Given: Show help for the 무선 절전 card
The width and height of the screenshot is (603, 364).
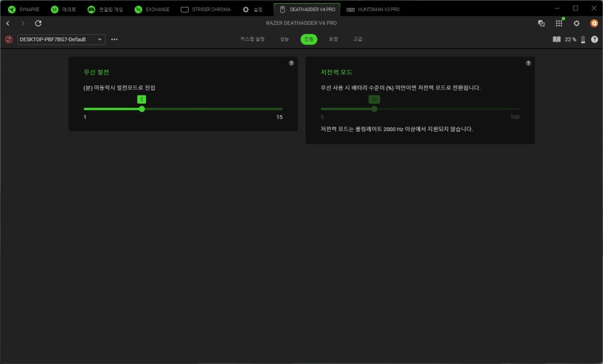Looking at the screenshot, I should (x=291, y=63).
